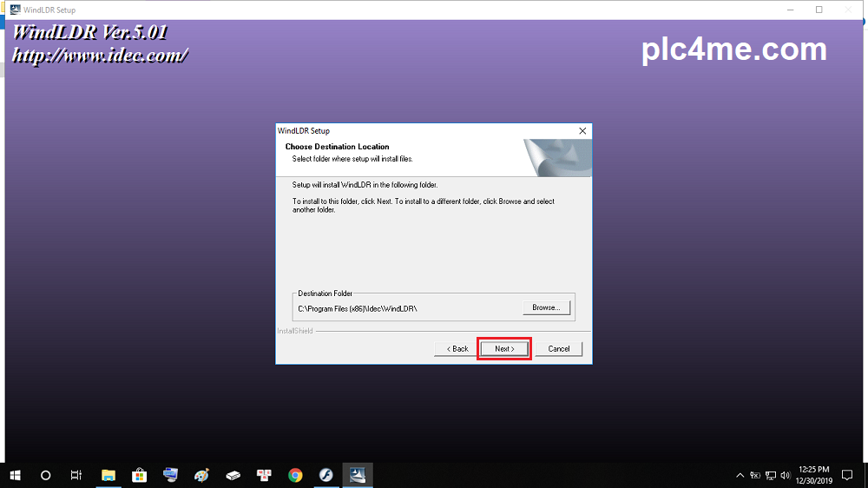Select the WindLDR installer taskbar icon
Image resolution: width=868 pixels, height=488 pixels.
(x=358, y=475)
